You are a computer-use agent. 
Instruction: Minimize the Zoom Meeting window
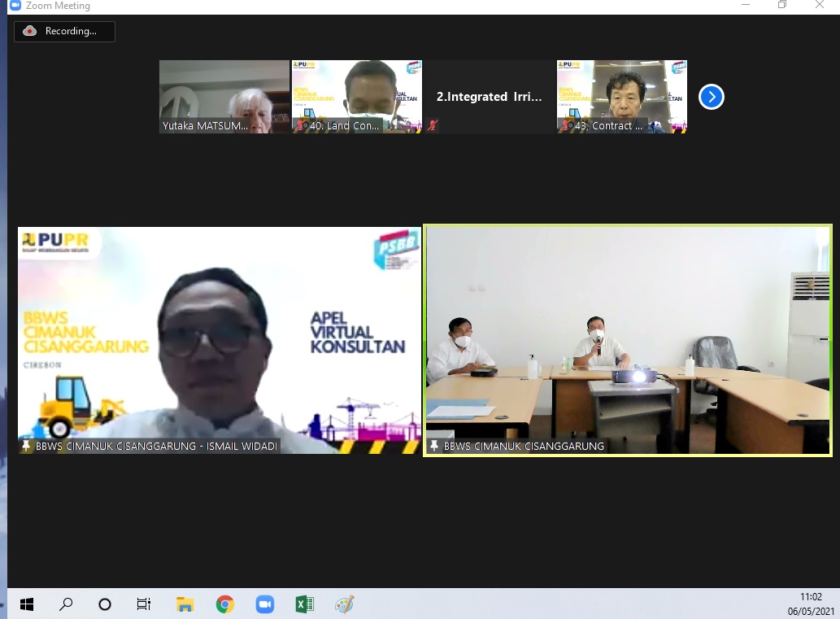click(x=745, y=5)
